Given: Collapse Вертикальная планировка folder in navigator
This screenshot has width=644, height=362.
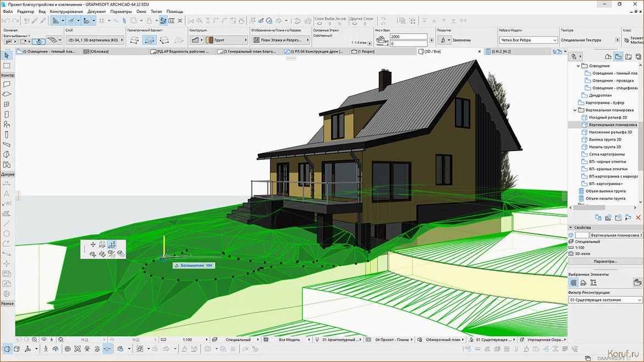Looking at the screenshot, I should click(575, 110).
